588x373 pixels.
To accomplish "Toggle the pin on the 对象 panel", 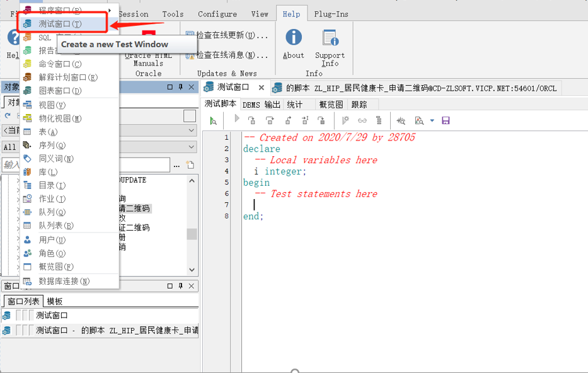I will (x=181, y=87).
